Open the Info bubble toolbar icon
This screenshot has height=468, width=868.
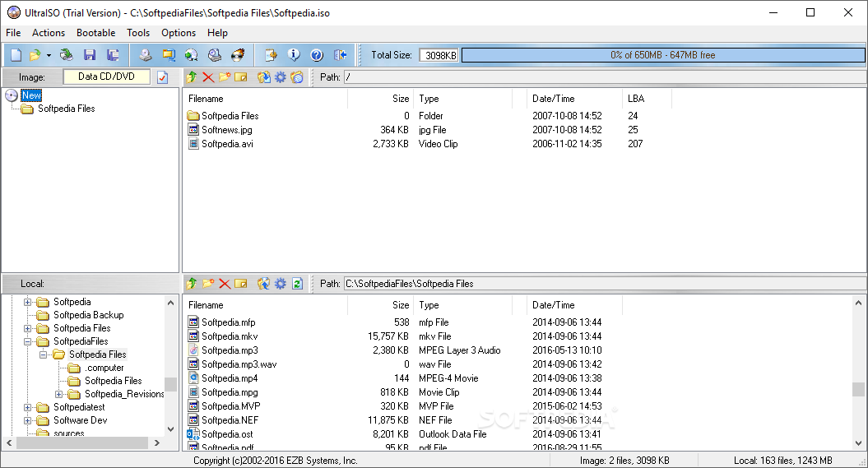pyautogui.click(x=294, y=55)
